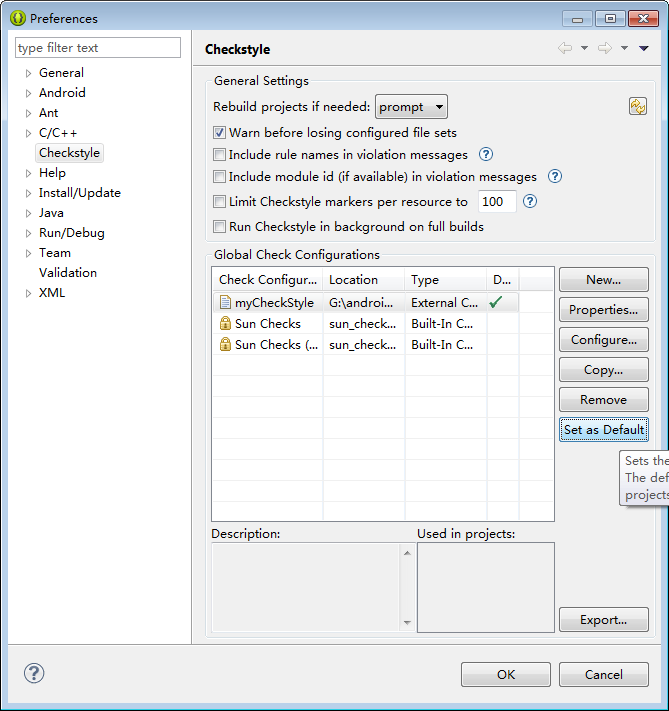Select Checkstyle in the preferences tree

69,153
